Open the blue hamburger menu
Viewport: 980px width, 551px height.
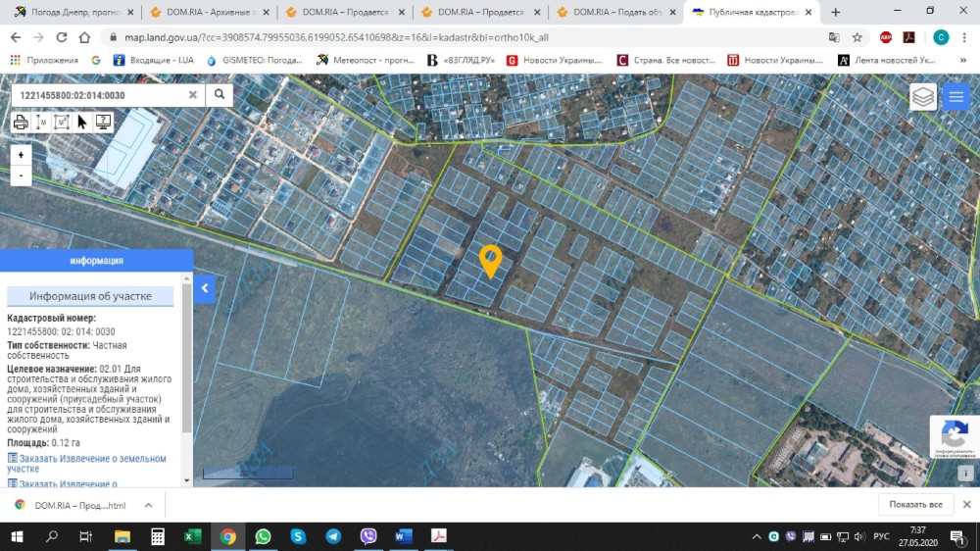pyautogui.click(x=956, y=97)
